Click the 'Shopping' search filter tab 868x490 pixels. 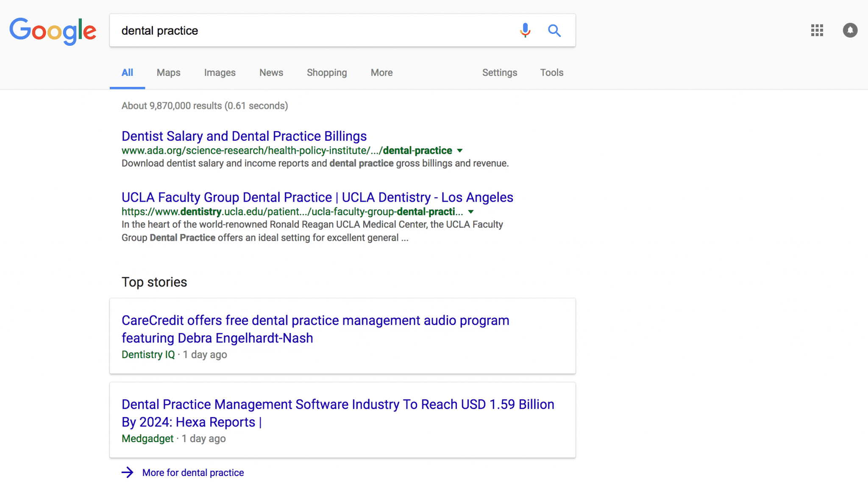click(x=327, y=72)
